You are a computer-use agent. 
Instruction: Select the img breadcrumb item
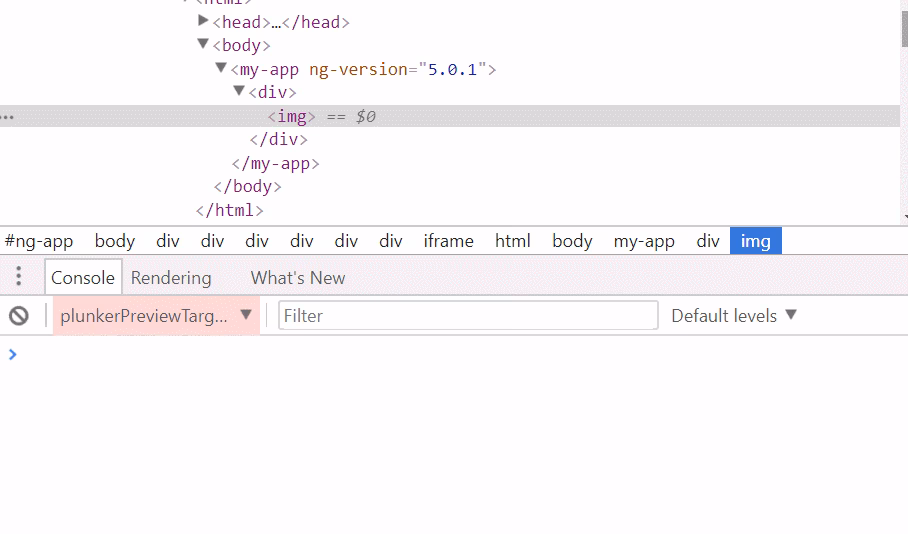click(755, 241)
